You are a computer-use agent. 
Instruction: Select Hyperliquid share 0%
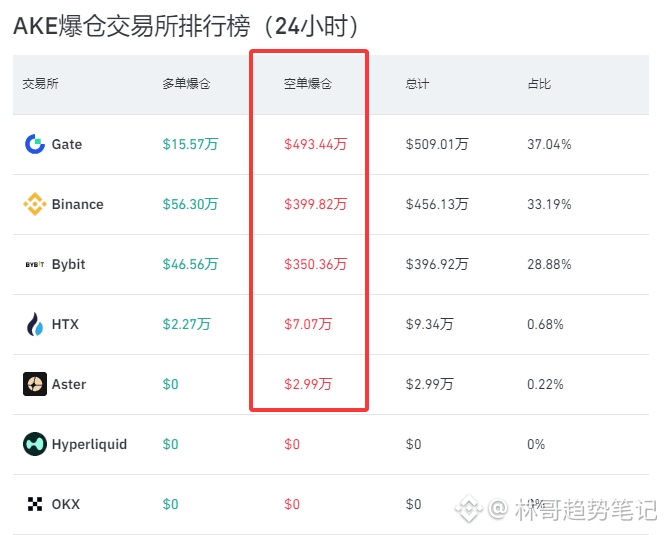536,444
